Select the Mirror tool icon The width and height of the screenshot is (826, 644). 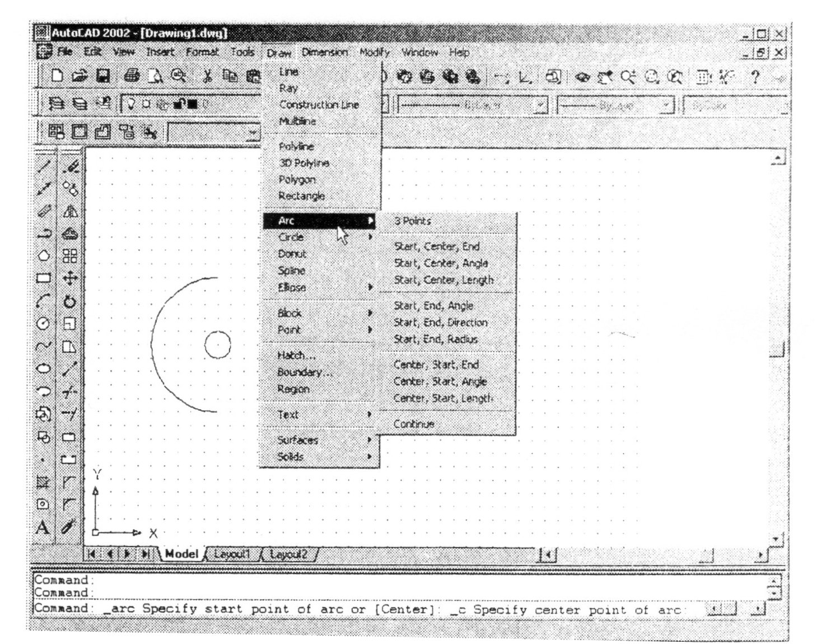[x=70, y=211]
